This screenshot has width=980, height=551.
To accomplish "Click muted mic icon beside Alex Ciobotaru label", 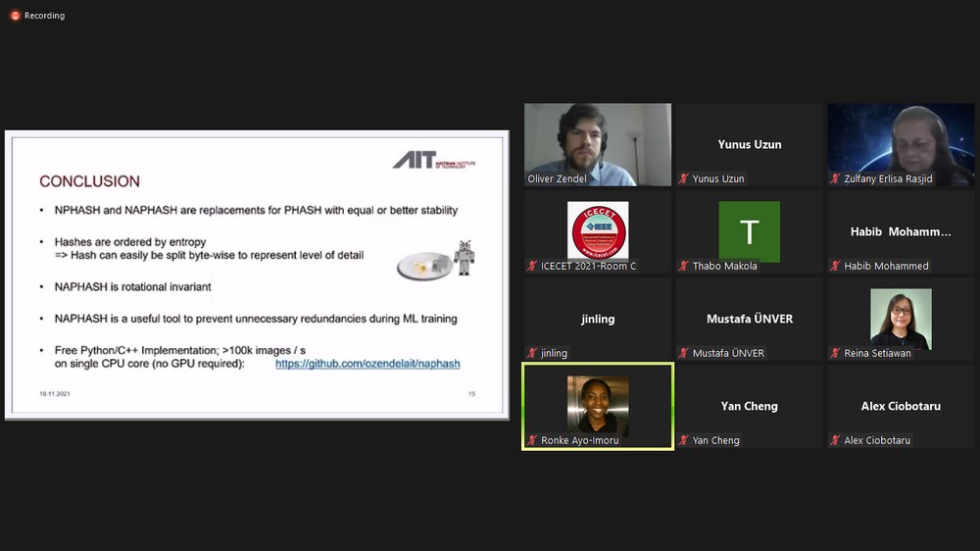I will pos(836,440).
